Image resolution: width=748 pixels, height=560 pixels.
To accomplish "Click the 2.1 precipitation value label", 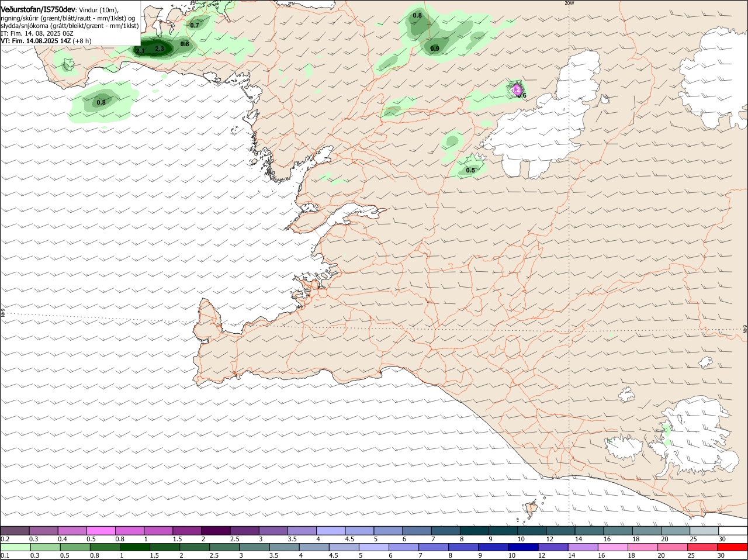I will (140, 51).
